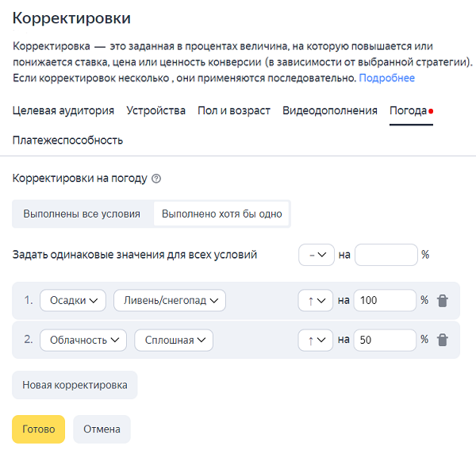Open the Подробнее link
Screen dimensions: 476x458
(386, 79)
